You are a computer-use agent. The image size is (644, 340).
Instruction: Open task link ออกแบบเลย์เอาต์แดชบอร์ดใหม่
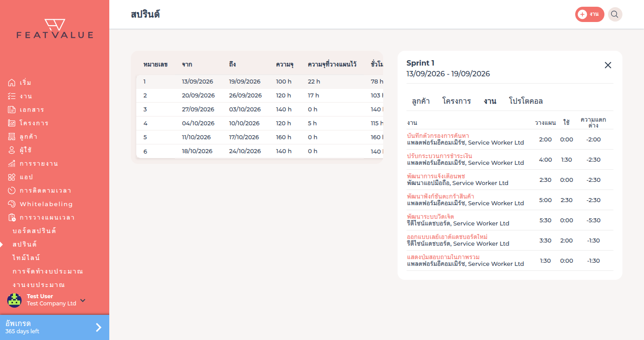point(447,237)
